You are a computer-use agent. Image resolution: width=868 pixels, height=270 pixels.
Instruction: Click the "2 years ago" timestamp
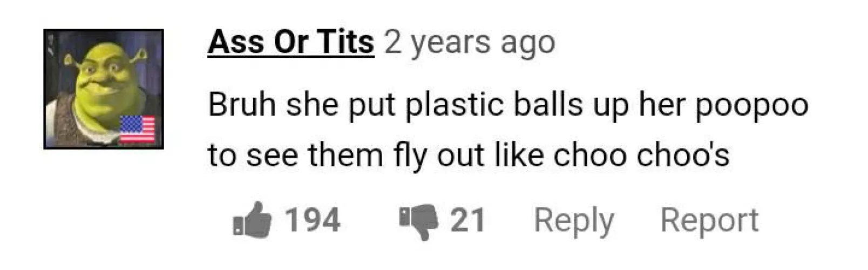point(470,43)
